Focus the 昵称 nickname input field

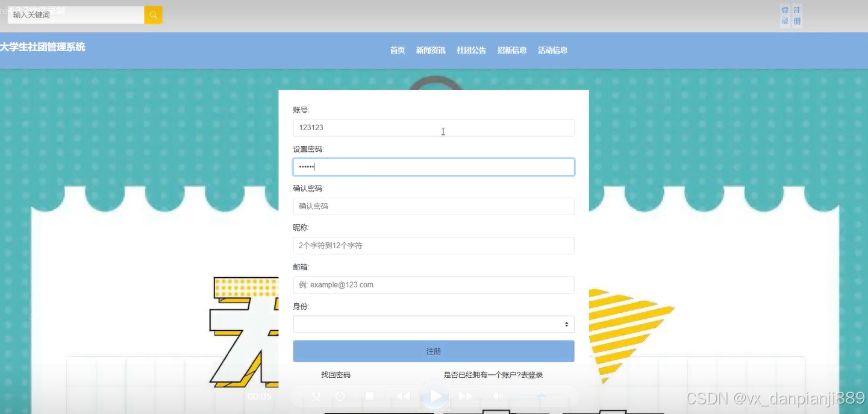(434, 245)
